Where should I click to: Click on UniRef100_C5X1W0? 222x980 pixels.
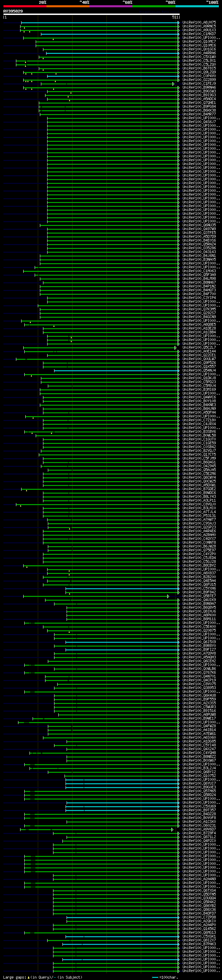click(x=199, y=57)
